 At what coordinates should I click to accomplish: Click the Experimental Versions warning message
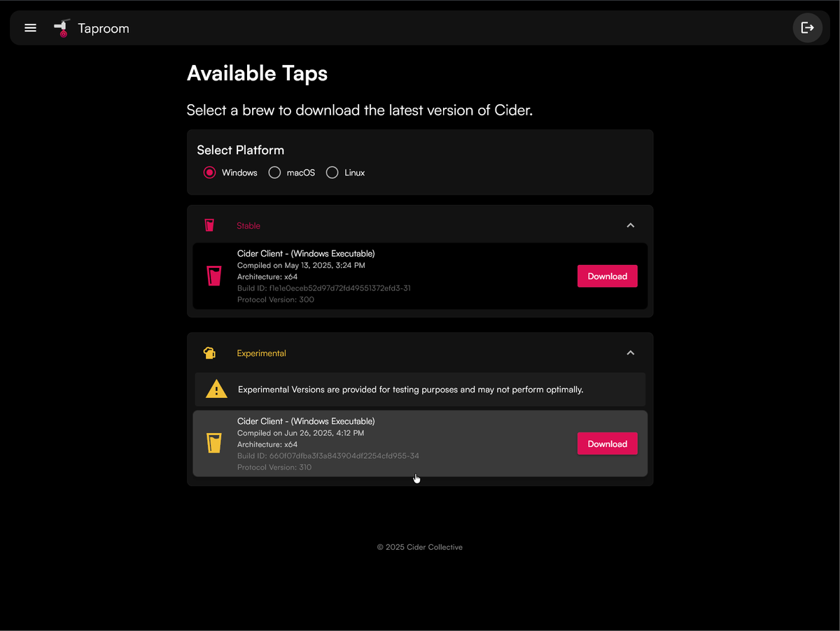coord(411,390)
